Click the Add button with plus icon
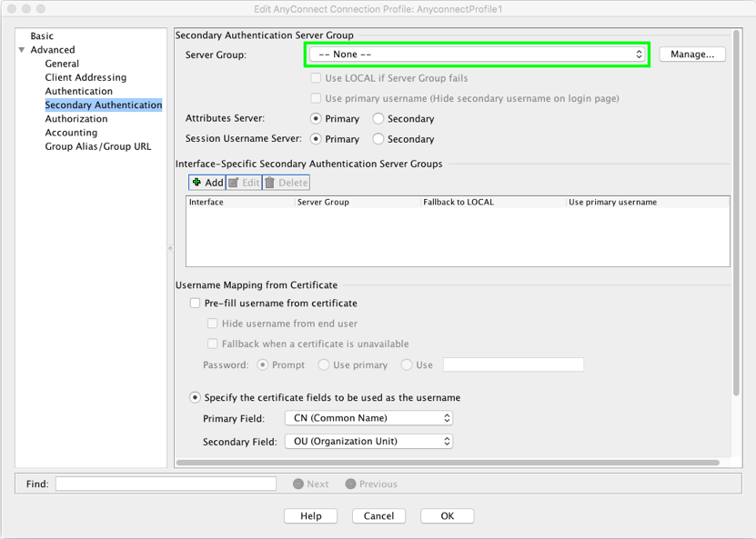This screenshot has height=539, width=756. [x=207, y=183]
